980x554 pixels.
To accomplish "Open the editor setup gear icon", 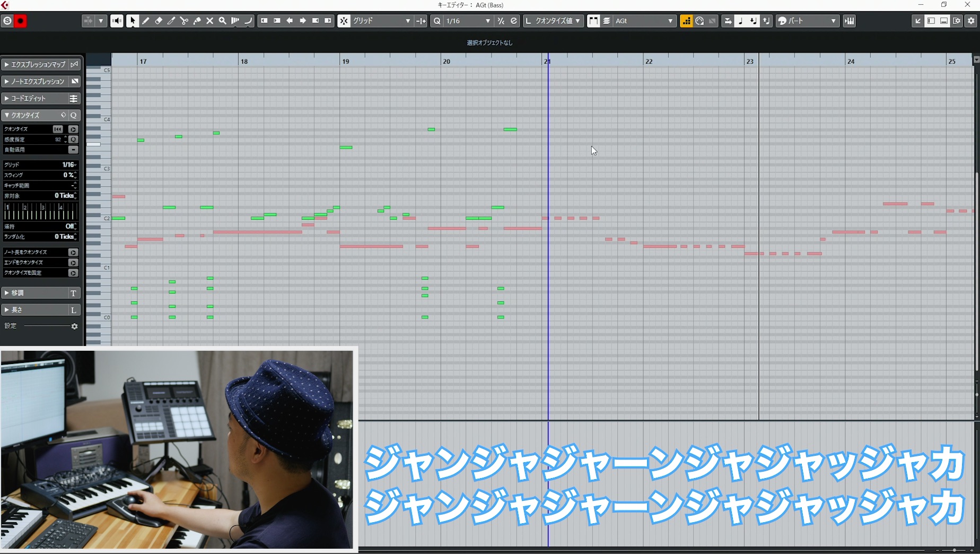I will pyautogui.click(x=971, y=21).
